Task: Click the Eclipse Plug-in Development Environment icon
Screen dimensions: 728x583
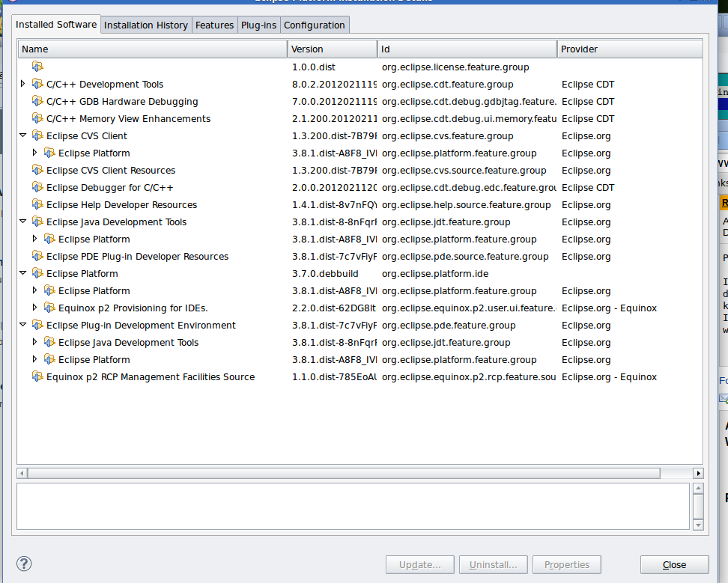Action: (37, 325)
